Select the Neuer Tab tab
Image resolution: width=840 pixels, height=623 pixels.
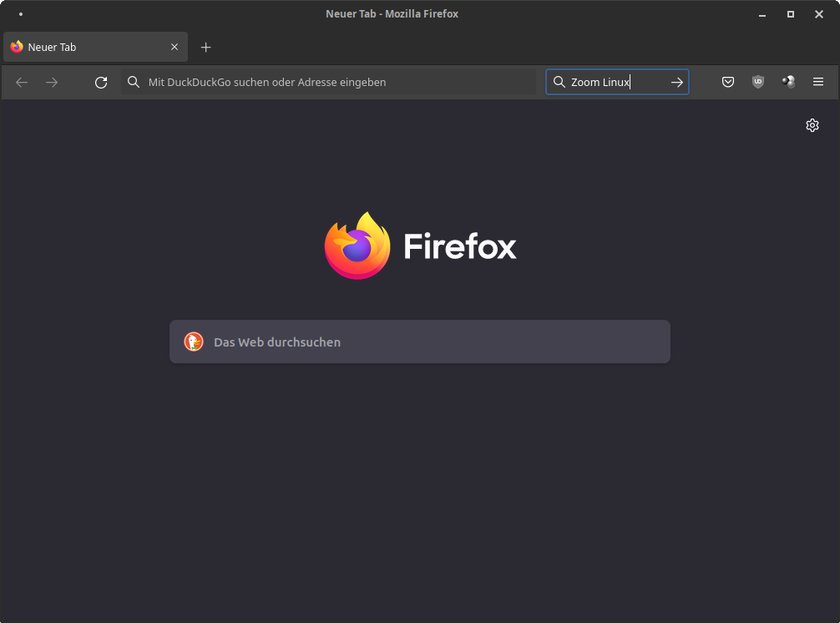pos(96,47)
